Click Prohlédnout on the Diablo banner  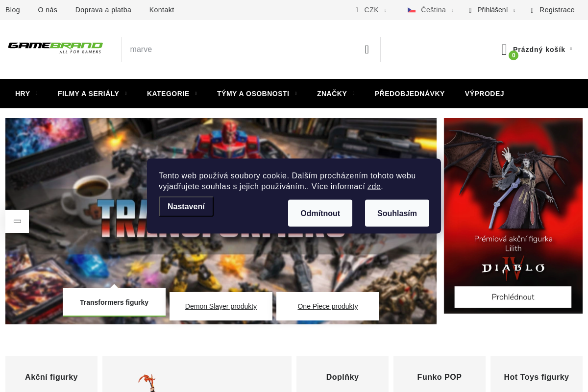point(513,297)
